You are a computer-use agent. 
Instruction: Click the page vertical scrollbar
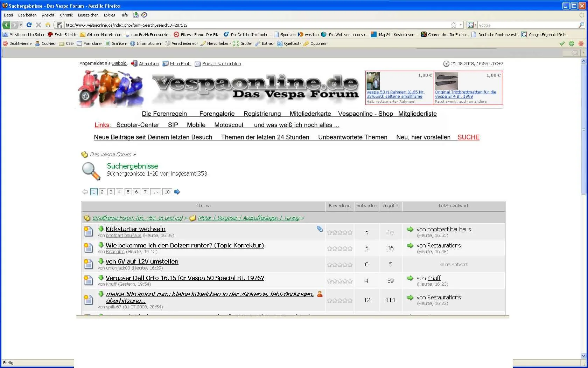coord(583,210)
